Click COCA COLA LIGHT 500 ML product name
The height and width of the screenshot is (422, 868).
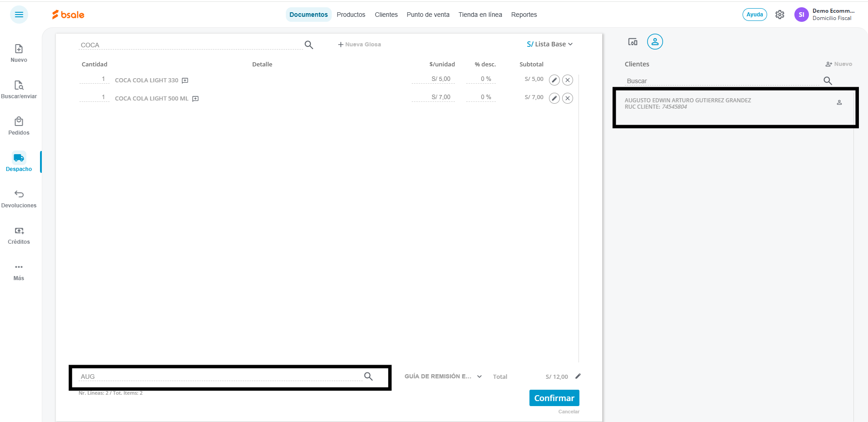152,99
